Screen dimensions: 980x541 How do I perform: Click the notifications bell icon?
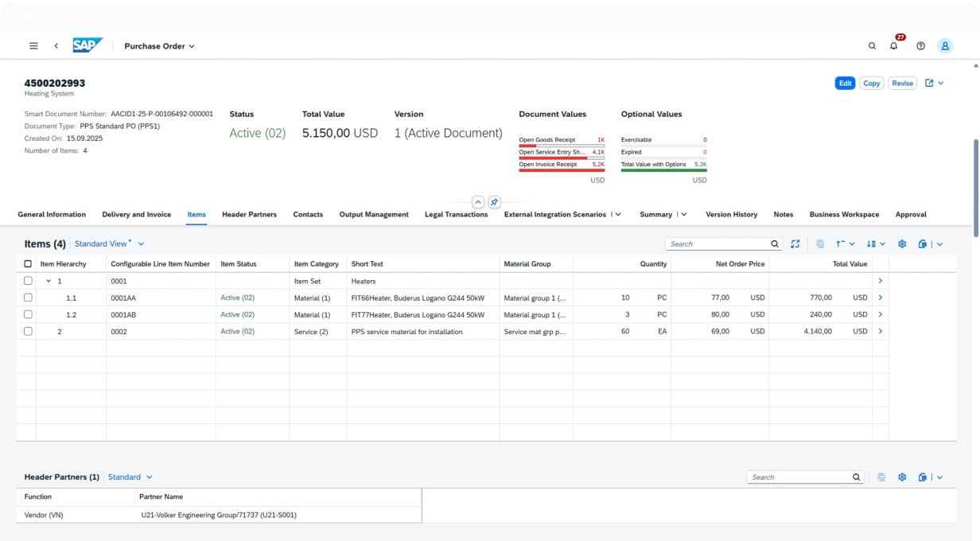coord(894,46)
